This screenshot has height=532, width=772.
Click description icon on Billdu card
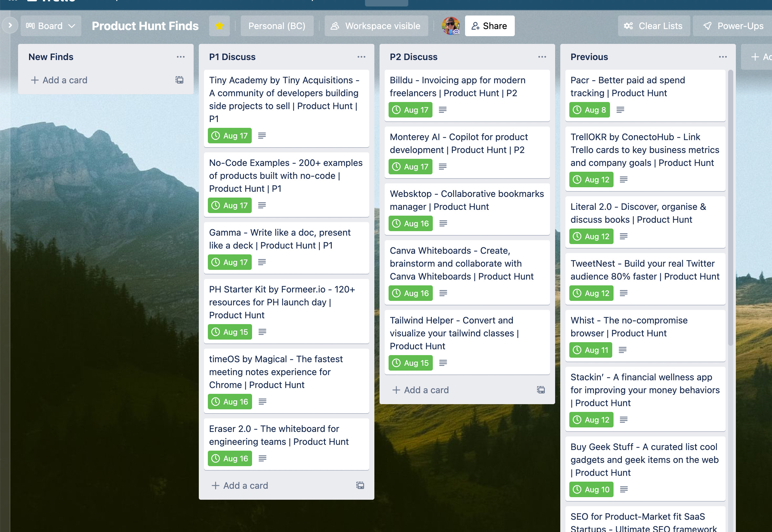[442, 110]
